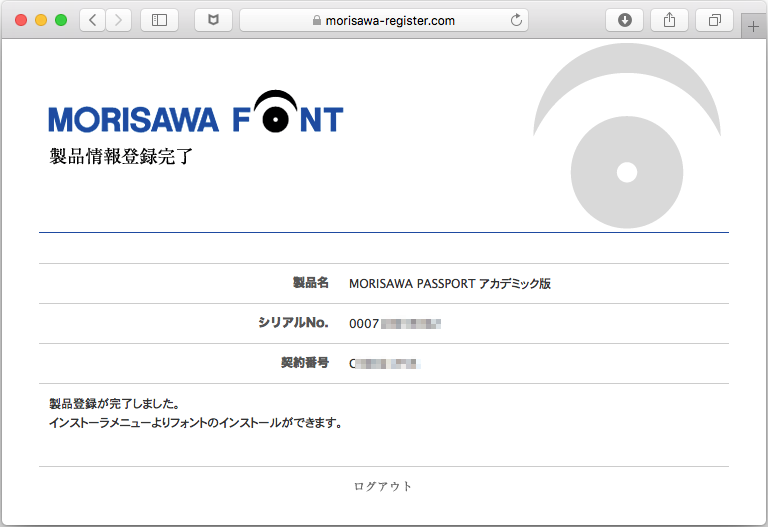
Task: Enter full screen with green button
Action: tap(61, 20)
